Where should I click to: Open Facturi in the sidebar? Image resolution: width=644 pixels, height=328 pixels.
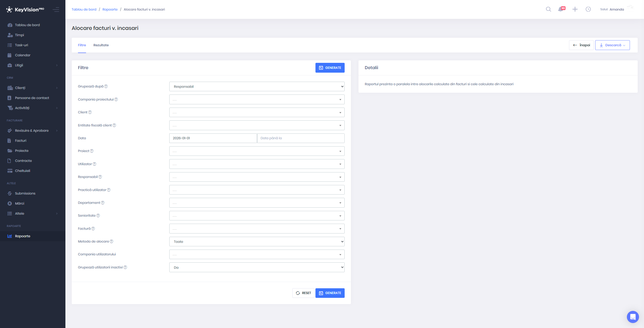(x=33, y=140)
